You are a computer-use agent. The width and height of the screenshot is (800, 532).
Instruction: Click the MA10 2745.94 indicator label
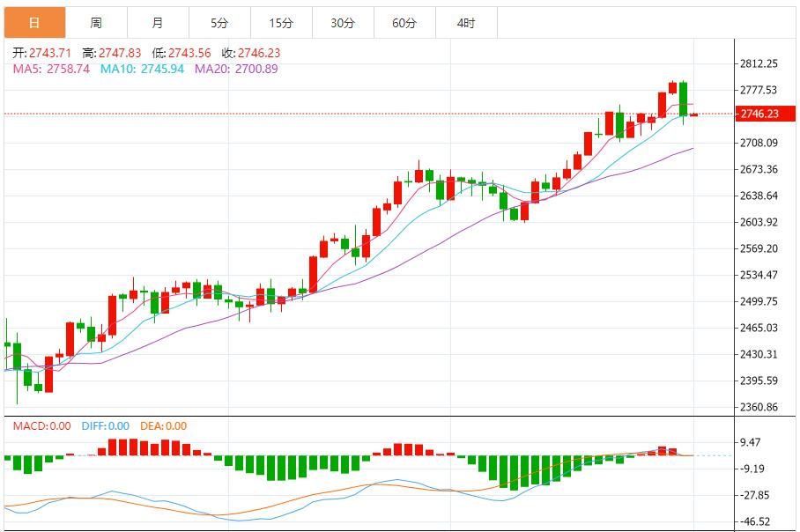click(142, 69)
